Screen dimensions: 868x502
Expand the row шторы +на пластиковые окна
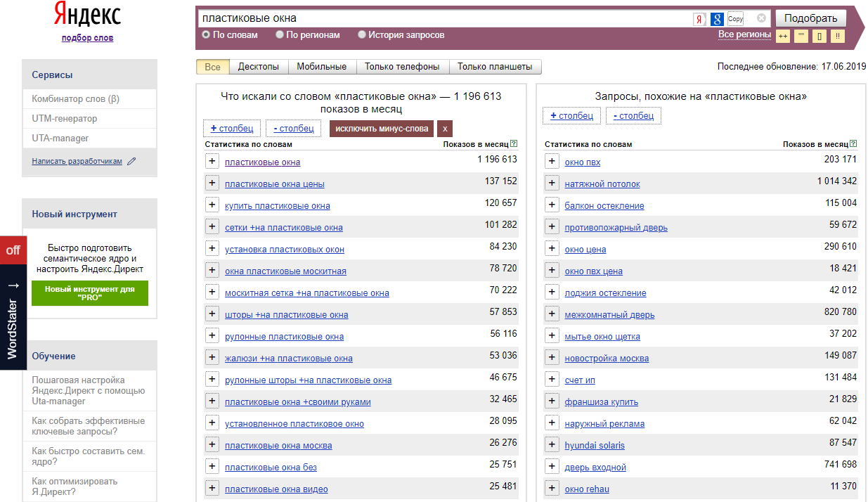[x=212, y=314]
